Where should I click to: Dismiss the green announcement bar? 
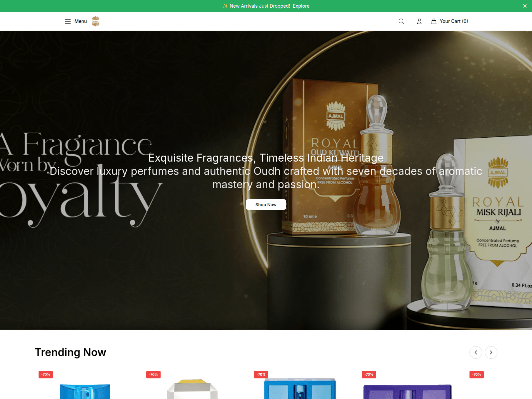click(x=525, y=6)
